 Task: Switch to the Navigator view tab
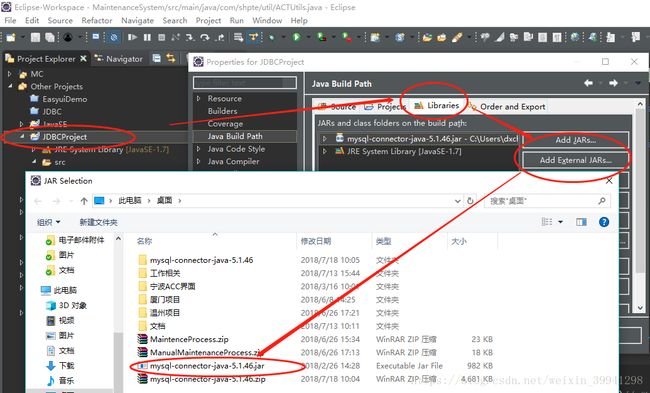(119, 59)
